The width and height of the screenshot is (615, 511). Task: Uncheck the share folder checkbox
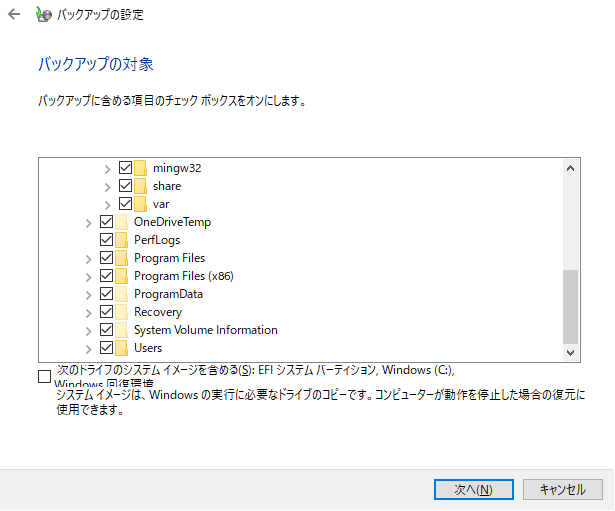pos(126,185)
